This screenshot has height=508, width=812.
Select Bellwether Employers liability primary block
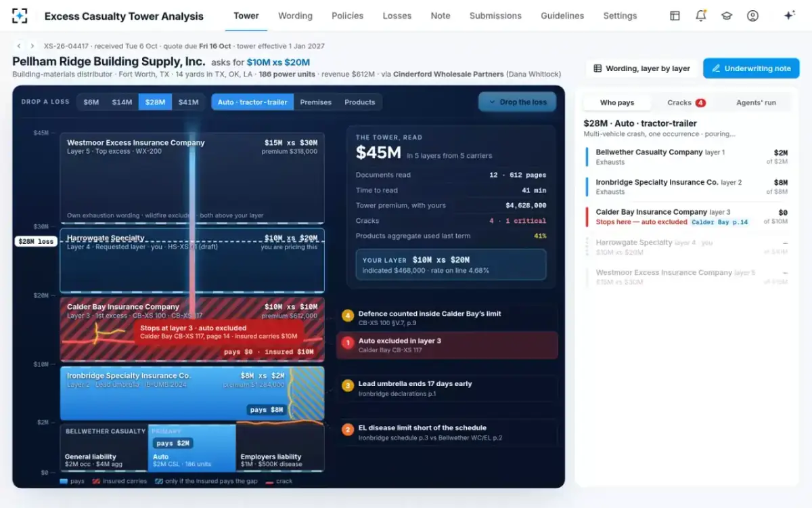pyautogui.click(x=280, y=448)
